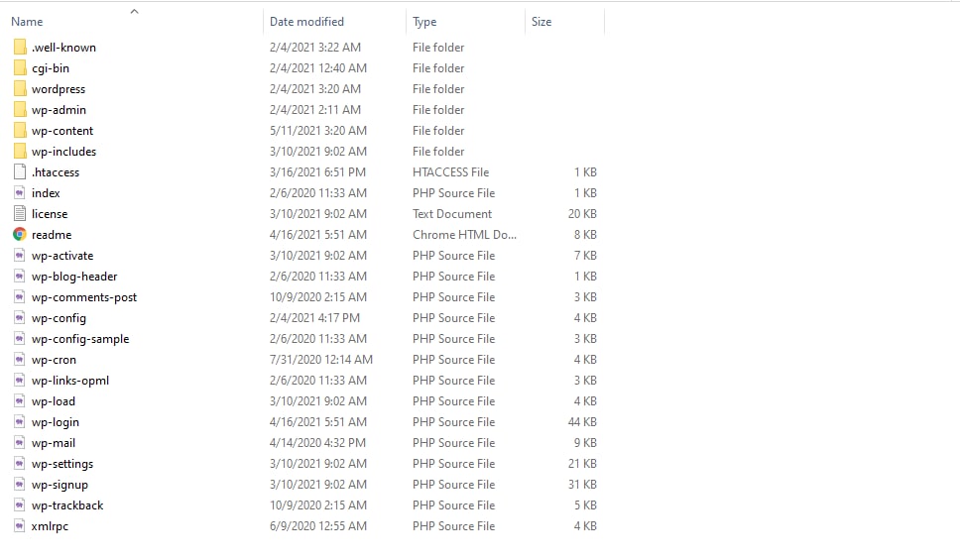Click the license text document icon
960x560 pixels.
click(x=20, y=214)
